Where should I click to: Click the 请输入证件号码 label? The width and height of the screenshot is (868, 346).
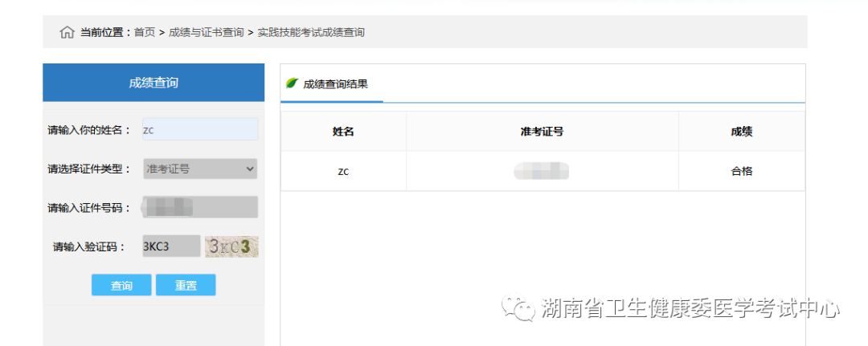(89, 208)
